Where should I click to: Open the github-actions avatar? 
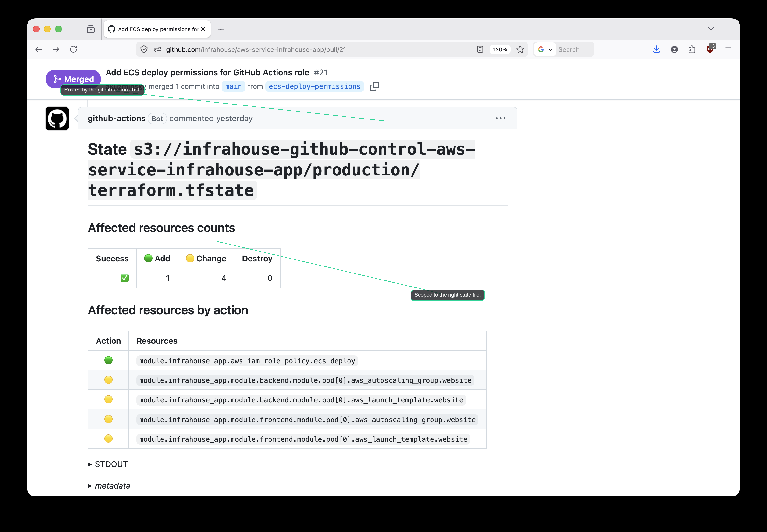tap(57, 118)
